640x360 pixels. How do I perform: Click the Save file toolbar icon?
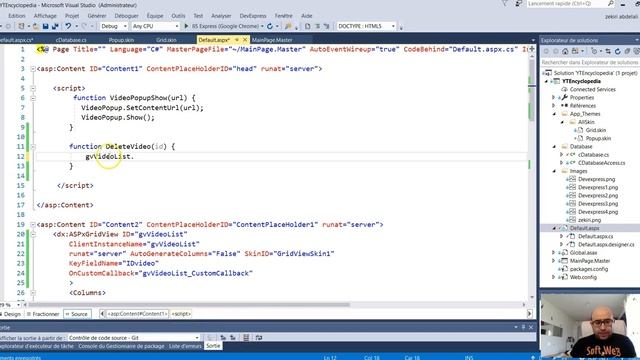[x=45, y=26]
